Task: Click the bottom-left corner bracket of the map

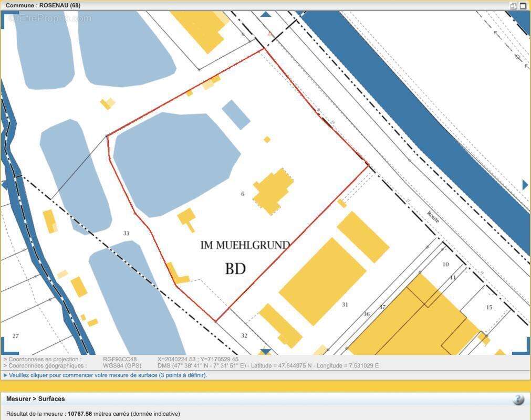Action: click(x=8, y=347)
